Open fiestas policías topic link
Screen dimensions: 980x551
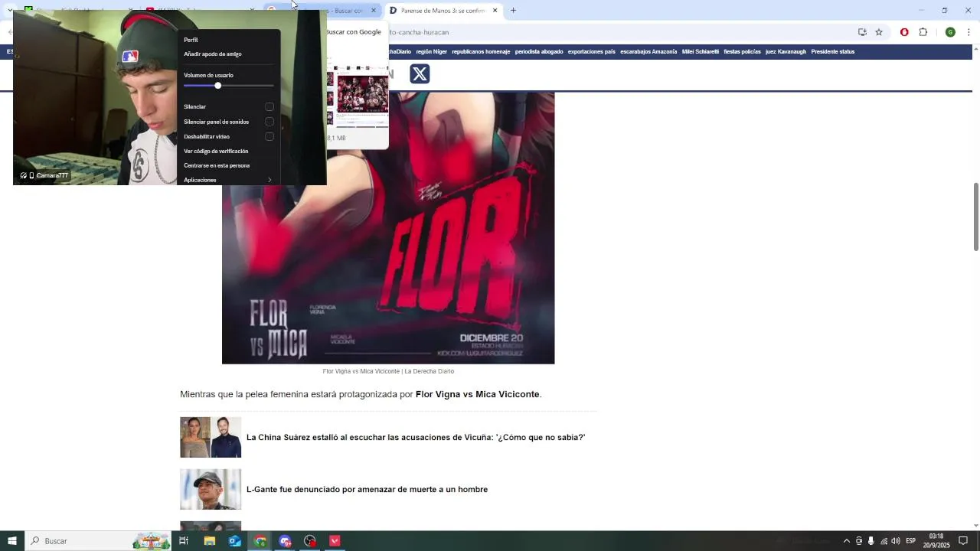[742, 52]
